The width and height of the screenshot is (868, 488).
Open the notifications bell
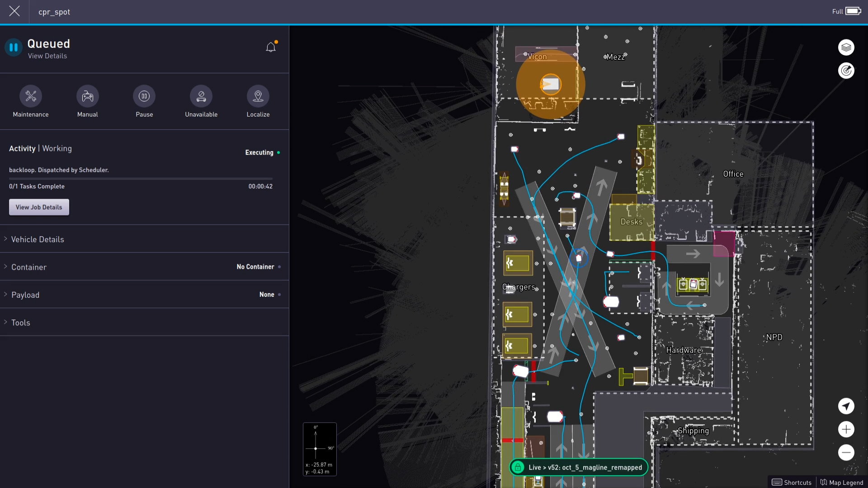pyautogui.click(x=271, y=47)
